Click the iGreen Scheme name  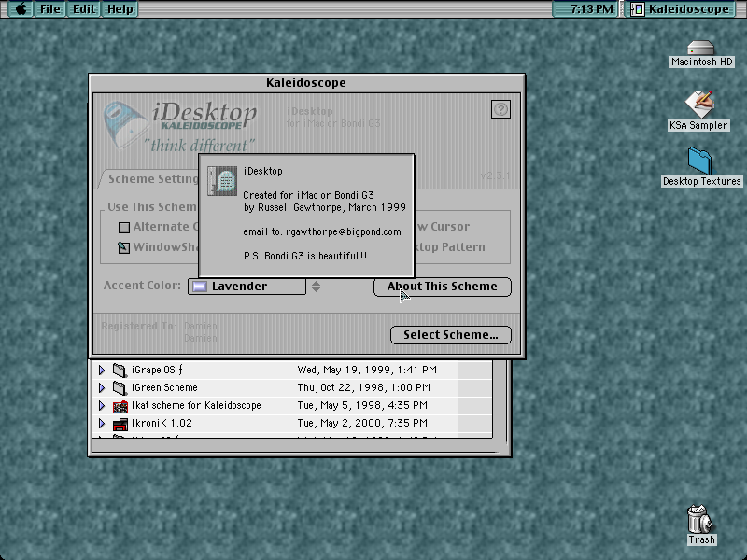point(164,387)
